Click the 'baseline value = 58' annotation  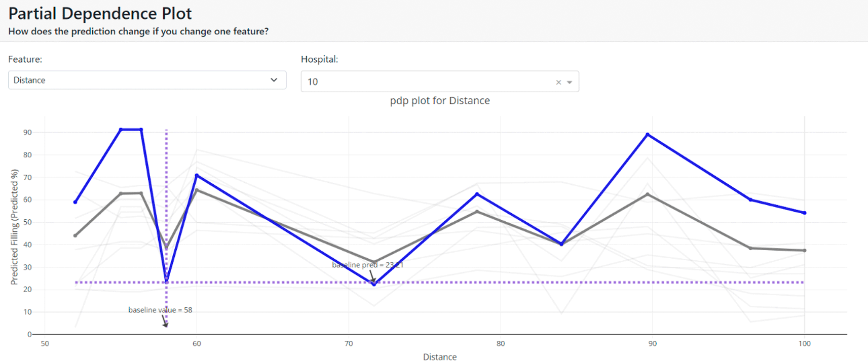(160, 310)
